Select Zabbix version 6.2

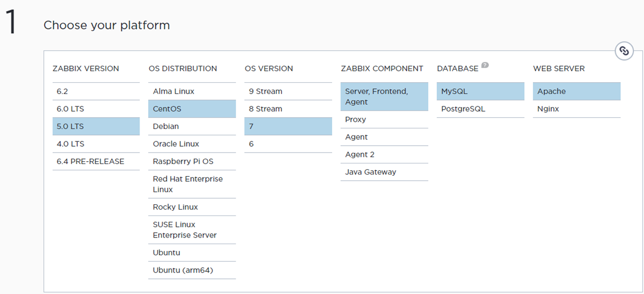96,91
